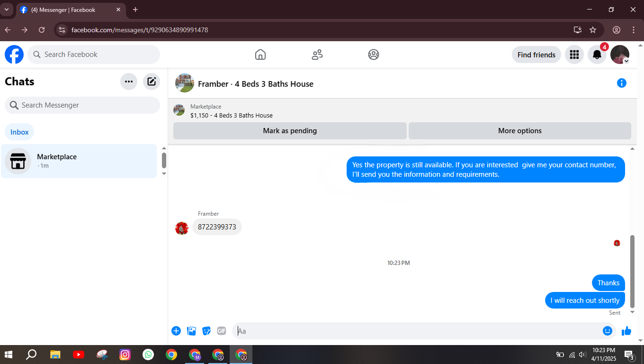This screenshot has height=364, width=644.
Task: Open Chrome's three-dot menu
Action: click(x=634, y=30)
